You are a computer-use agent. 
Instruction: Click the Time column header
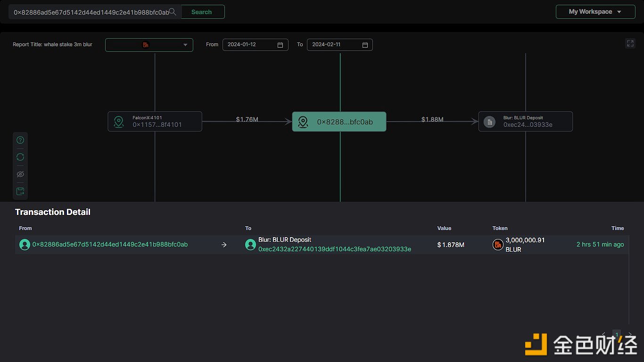(618, 228)
